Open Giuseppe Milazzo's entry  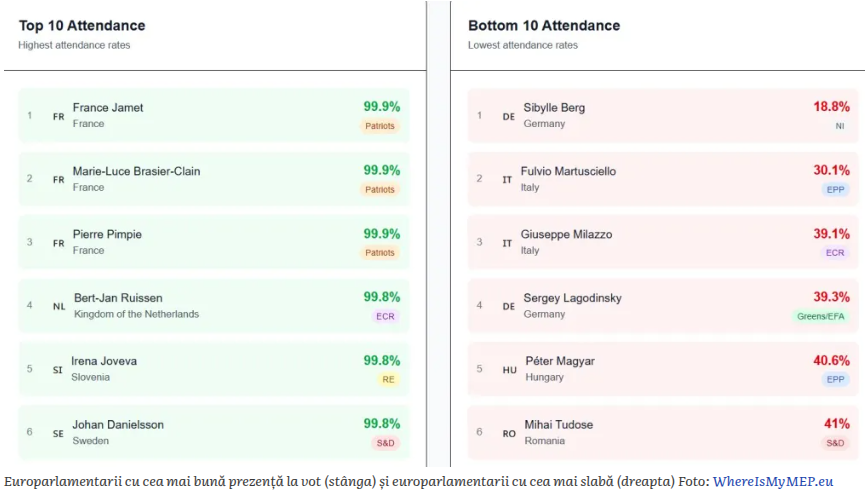point(566,234)
